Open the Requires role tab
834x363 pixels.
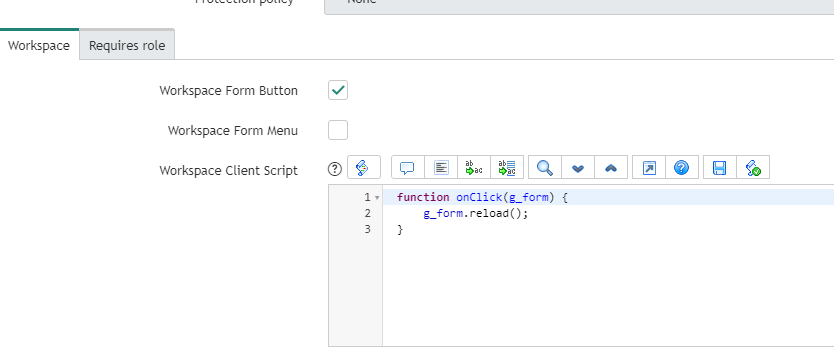pyautogui.click(x=127, y=45)
